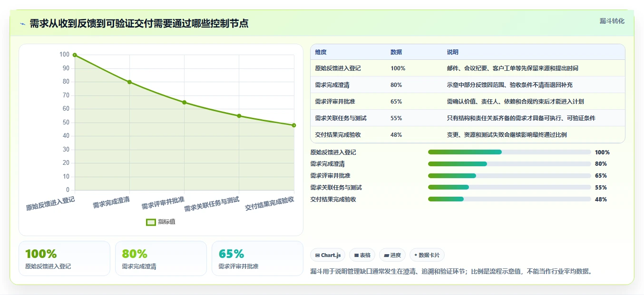Click the 80% value in the table
This screenshot has height=295, width=644.
click(396, 85)
